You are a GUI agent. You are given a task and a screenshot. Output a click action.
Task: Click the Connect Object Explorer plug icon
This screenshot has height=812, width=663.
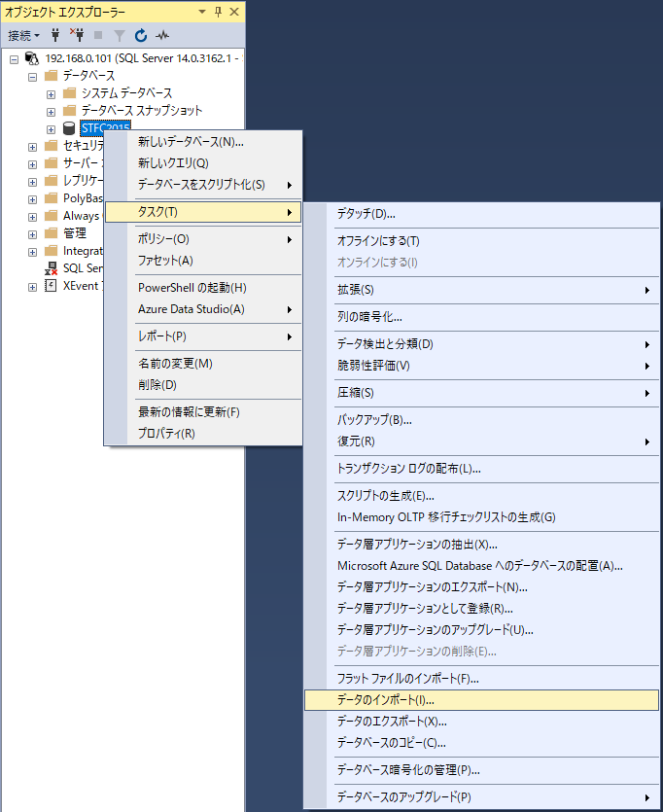coord(55,35)
